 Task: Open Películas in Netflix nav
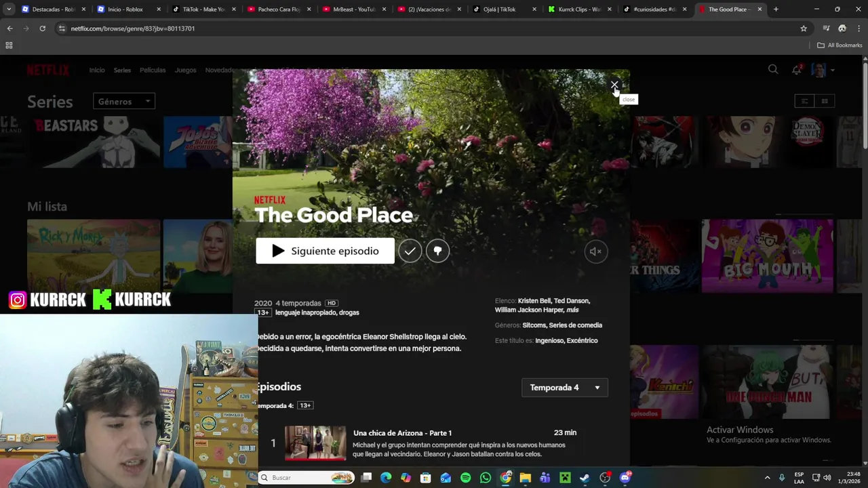tap(153, 70)
